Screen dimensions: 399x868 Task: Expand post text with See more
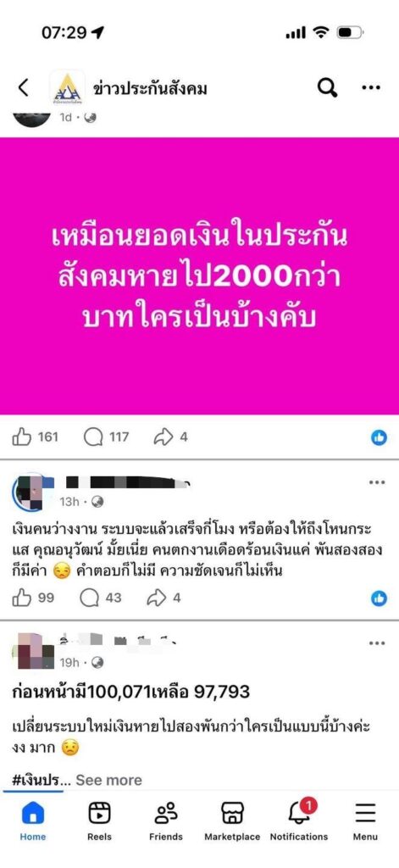tap(108, 780)
